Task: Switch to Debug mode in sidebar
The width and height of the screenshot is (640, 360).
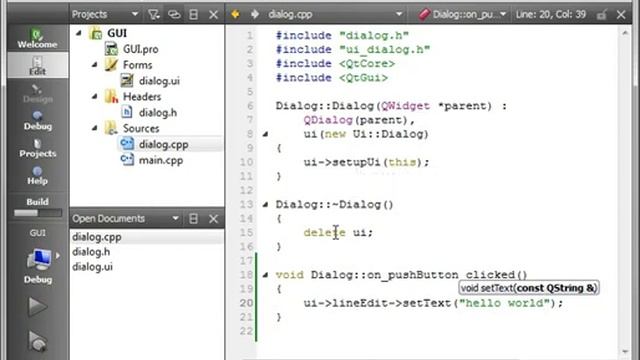Action: point(37,120)
